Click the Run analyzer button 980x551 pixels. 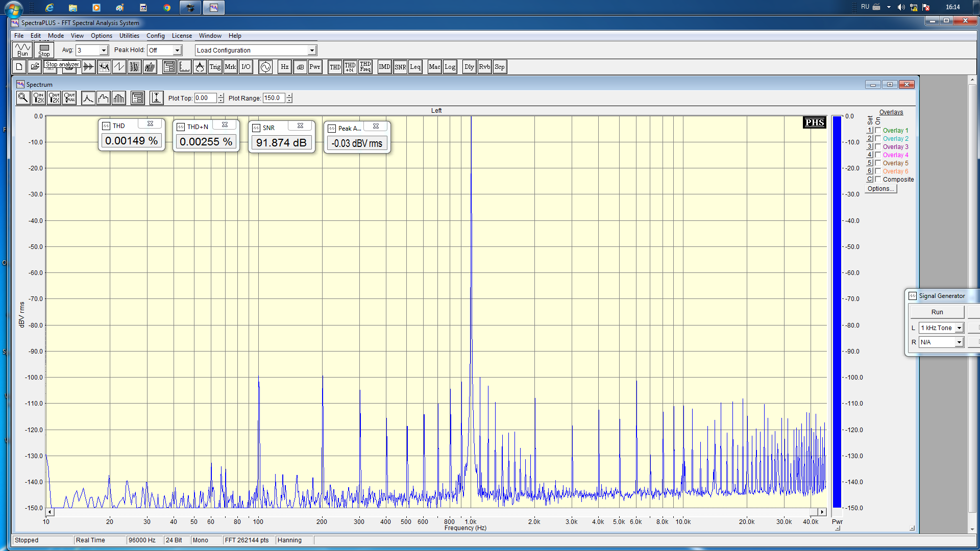coord(23,50)
